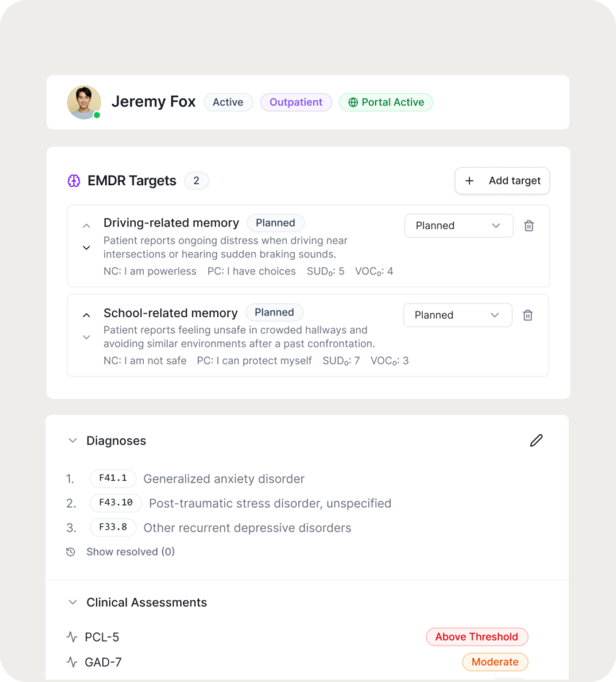Collapse the Diagnoses section
Screen dimensions: 616x682
point(73,441)
